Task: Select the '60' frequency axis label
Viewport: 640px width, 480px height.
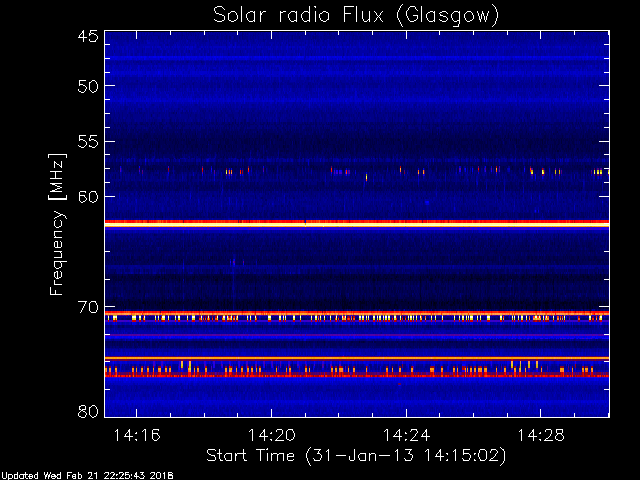Action: click(x=88, y=197)
